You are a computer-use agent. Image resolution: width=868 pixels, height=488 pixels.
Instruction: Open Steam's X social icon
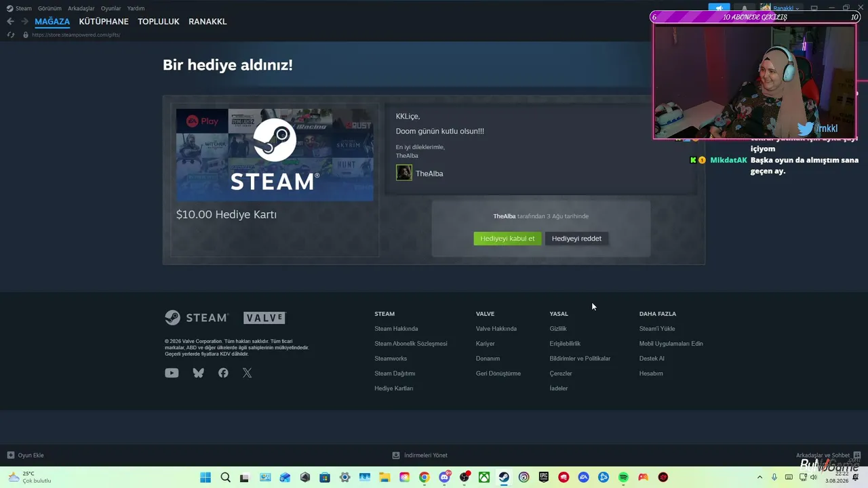(x=247, y=373)
